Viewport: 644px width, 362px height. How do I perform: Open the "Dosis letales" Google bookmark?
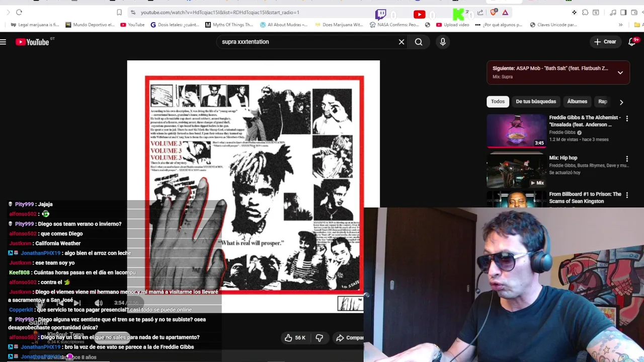coord(175,25)
